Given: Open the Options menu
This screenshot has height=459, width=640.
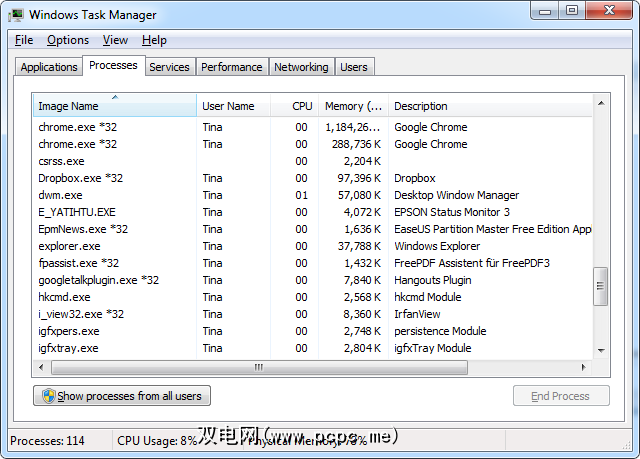Looking at the screenshot, I should (x=68, y=40).
